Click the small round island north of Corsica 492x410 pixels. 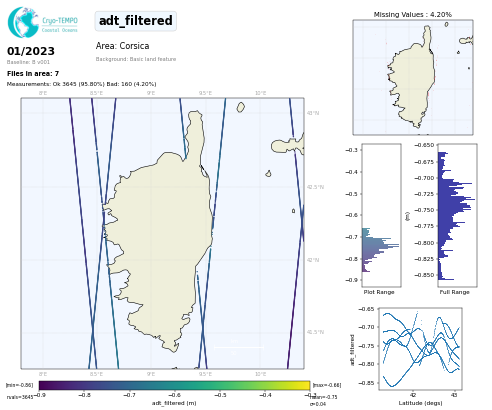click(241, 107)
